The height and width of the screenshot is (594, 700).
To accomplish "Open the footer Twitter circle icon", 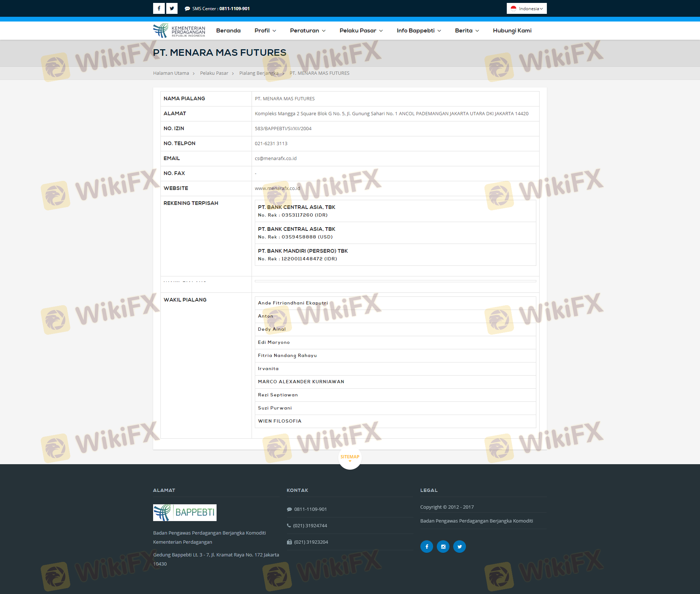I will pyautogui.click(x=459, y=546).
